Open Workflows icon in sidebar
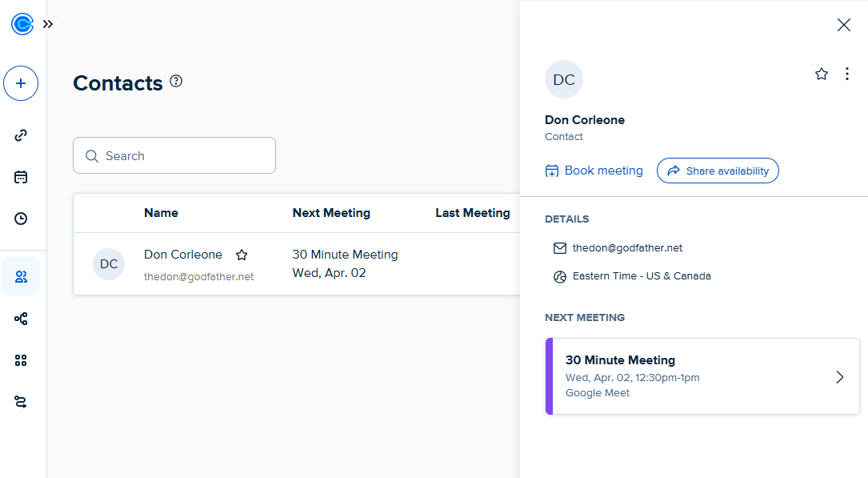868x478 pixels. [21, 319]
